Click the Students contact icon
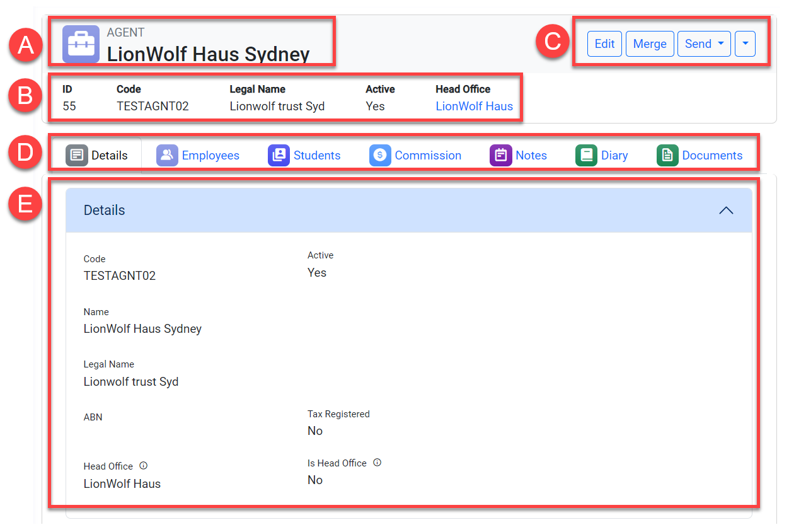 (279, 155)
